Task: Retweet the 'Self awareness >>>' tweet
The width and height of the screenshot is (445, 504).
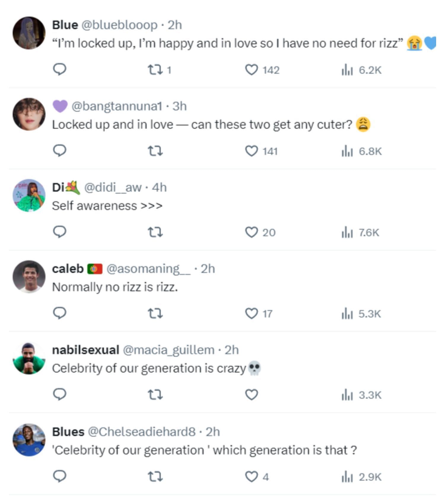Action: click(155, 232)
